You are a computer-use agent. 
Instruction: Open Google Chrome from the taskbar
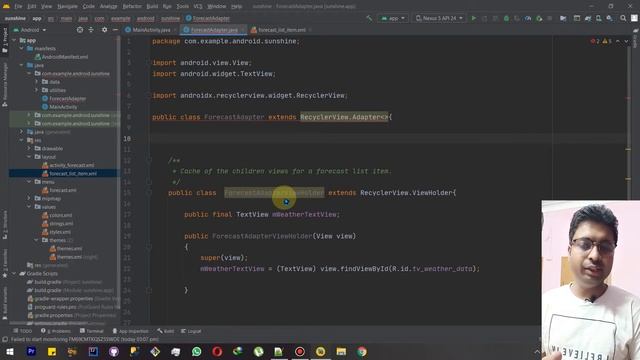[x=362, y=351]
